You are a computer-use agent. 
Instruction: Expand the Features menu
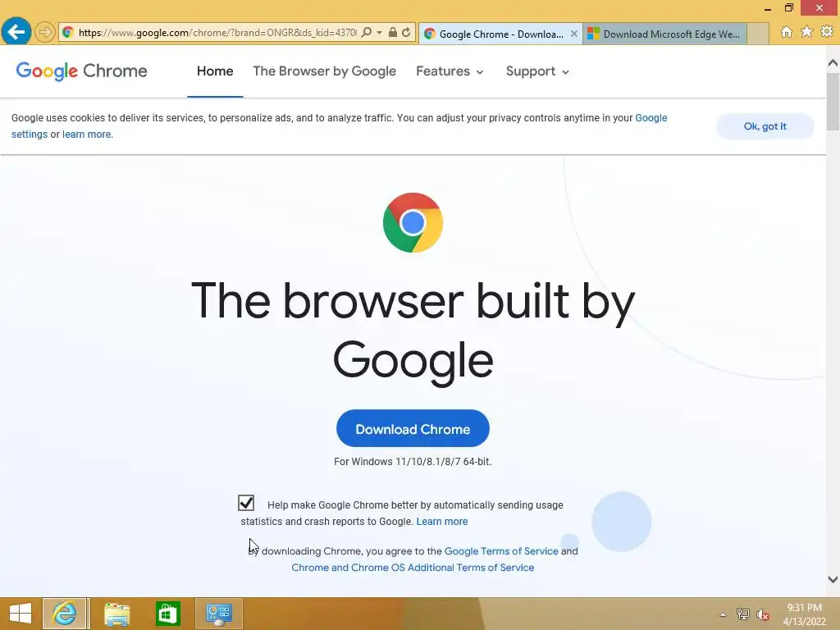(x=450, y=71)
